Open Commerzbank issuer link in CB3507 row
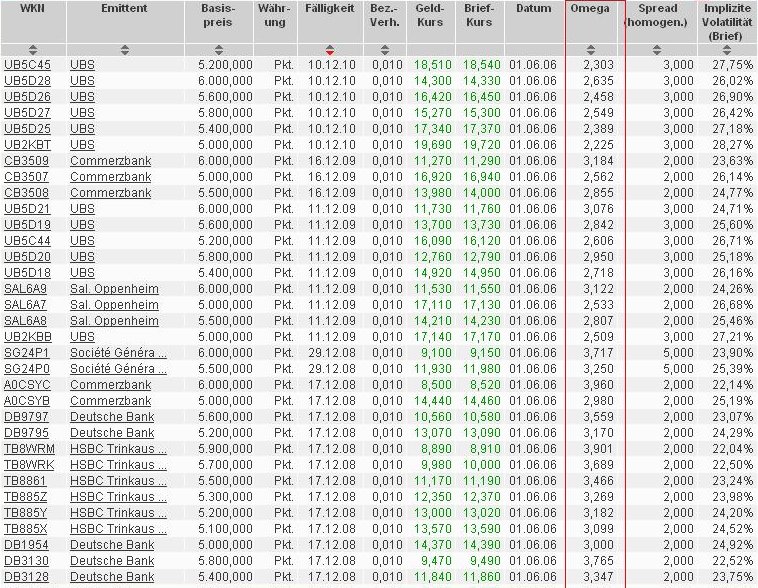The height and width of the screenshot is (588, 758). (110, 176)
